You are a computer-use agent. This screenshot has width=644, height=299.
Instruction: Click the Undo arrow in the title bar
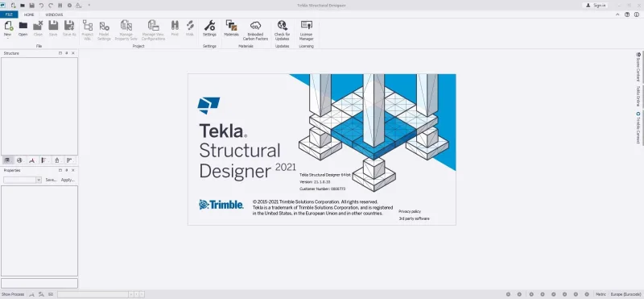41,6
